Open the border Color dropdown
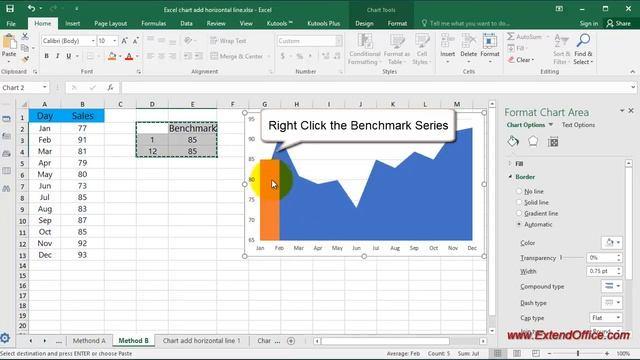The image size is (640, 360). [611, 242]
